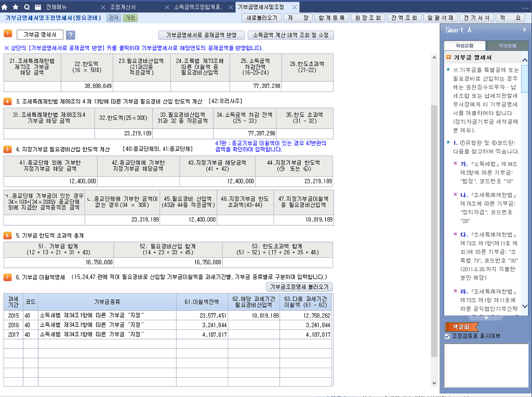This screenshot has height=397, width=532.
Task: Select the 전자 toggle button
Action: click(x=113, y=18)
